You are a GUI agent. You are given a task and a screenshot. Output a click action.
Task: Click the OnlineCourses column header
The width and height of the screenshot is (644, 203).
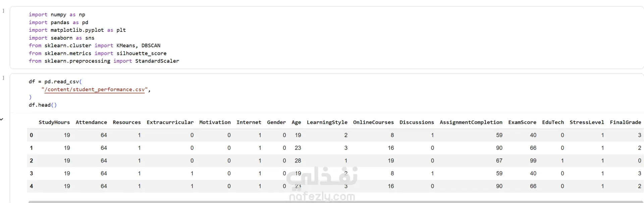point(373,122)
